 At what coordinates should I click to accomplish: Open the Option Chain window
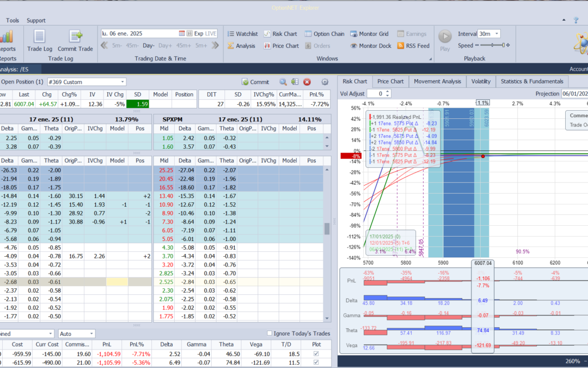point(324,34)
